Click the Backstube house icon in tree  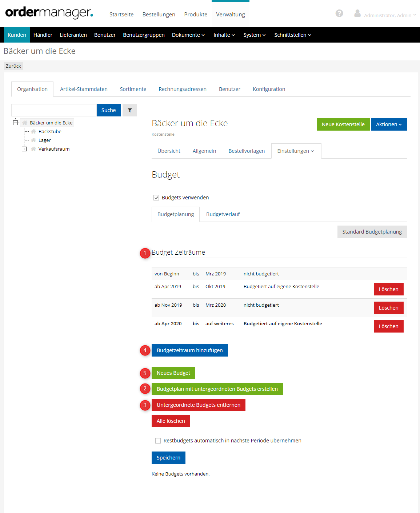[33, 132]
